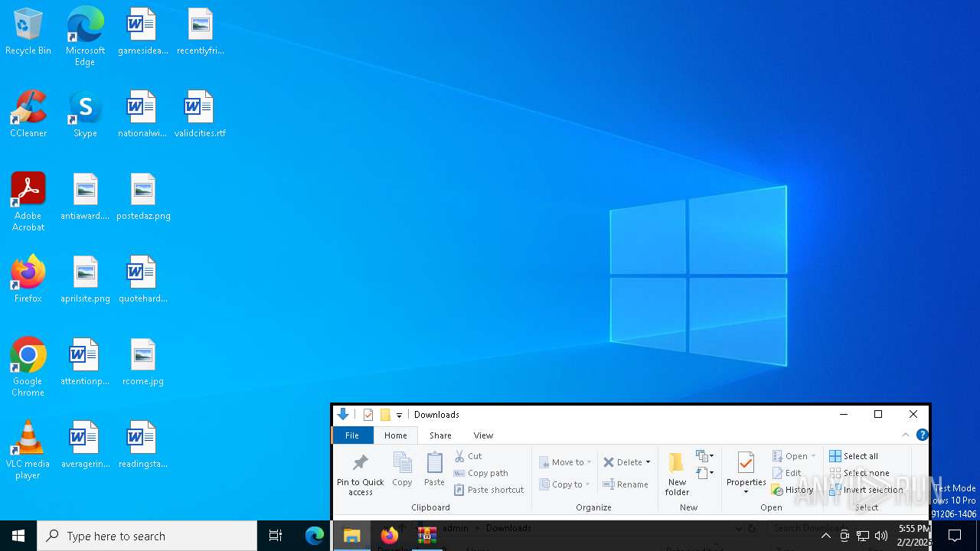Image resolution: width=980 pixels, height=551 pixels.
Task: Open the Windows Start menu
Action: tap(18, 536)
